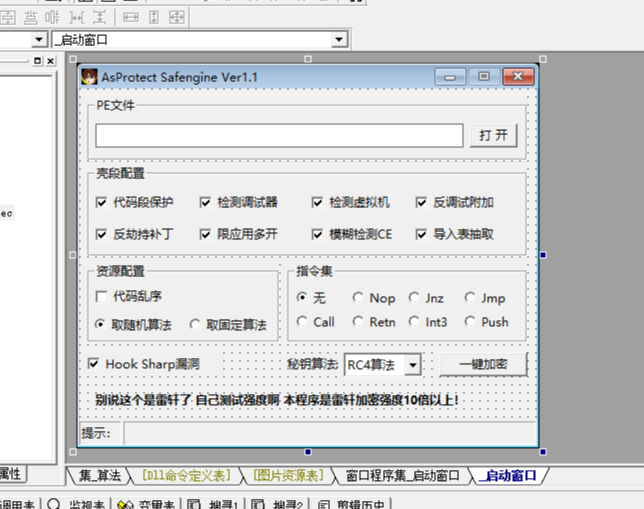Open the RC4算法 key algorithm dropdown
The height and width of the screenshot is (509, 644).
point(412,364)
